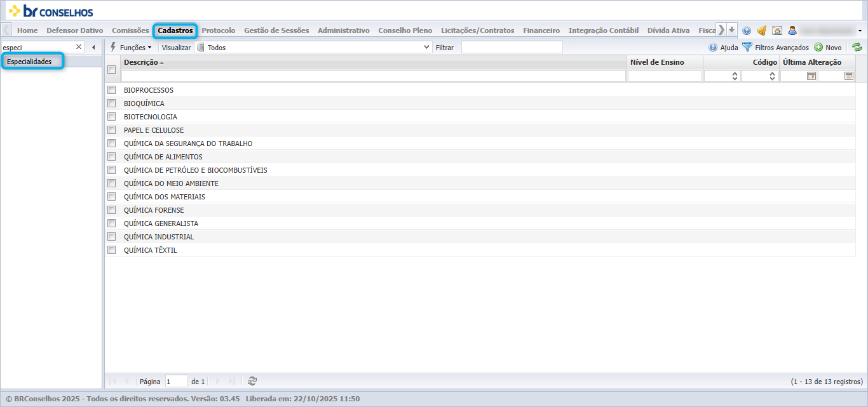
Task: Collapse the left sidebar panel arrow
Action: pos(94,47)
